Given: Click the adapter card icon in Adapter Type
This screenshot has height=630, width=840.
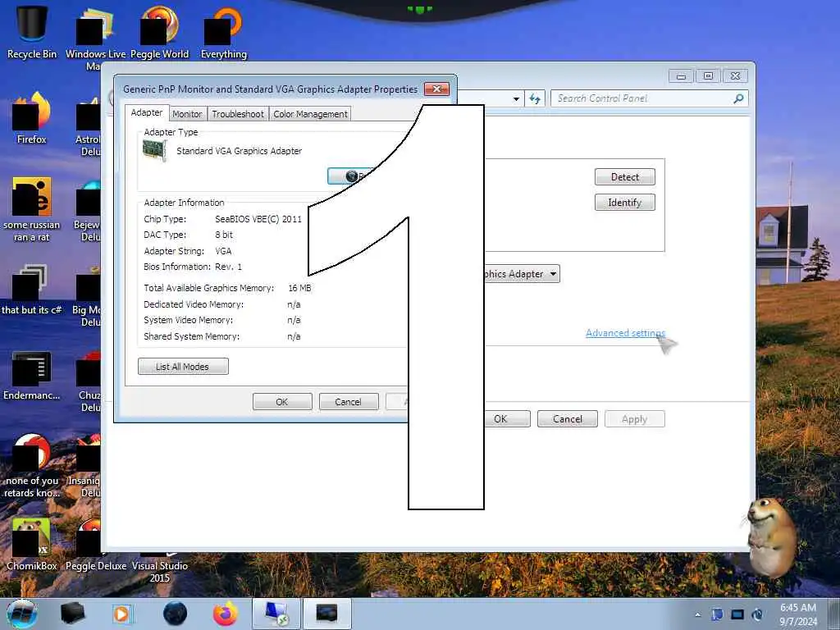Looking at the screenshot, I should point(155,152).
